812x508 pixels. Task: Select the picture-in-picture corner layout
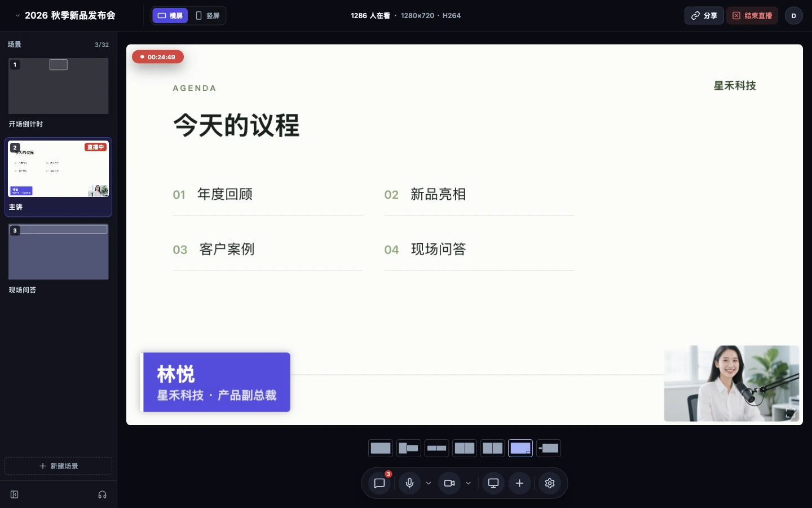click(520, 448)
